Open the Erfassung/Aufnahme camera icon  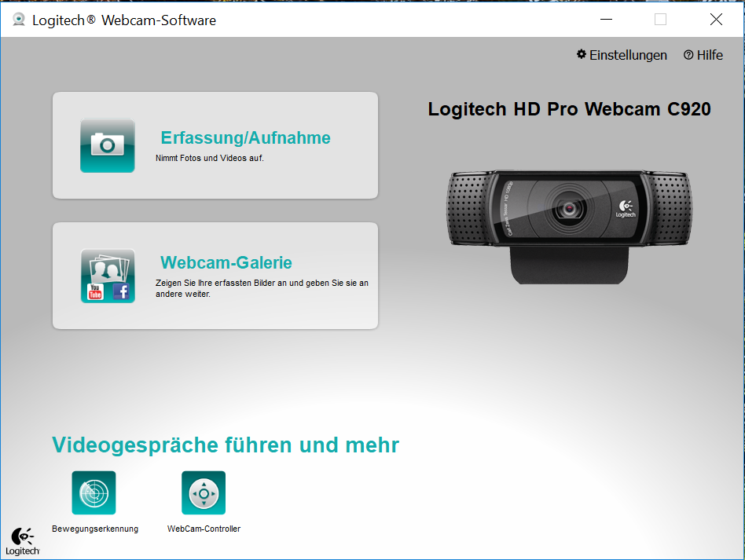[108, 145]
